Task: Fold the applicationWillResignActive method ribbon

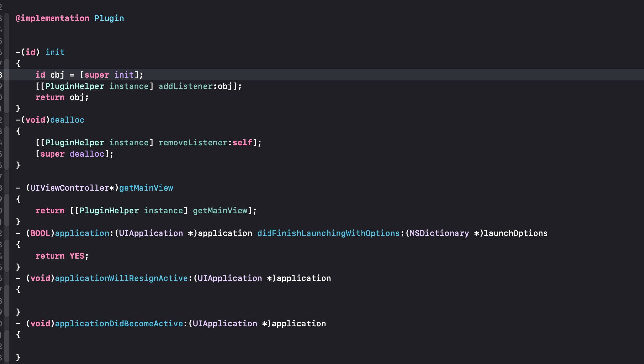Action: [7, 300]
